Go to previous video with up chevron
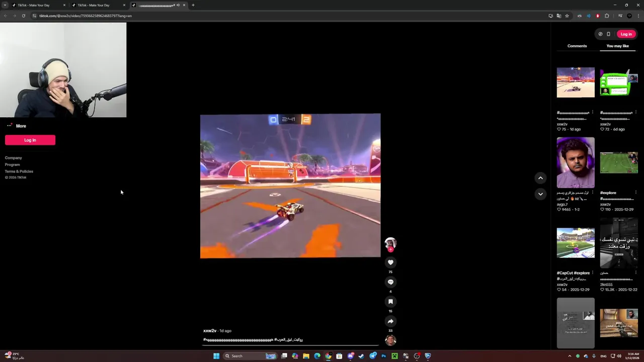644x362 pixels. [x=540, y=178]
